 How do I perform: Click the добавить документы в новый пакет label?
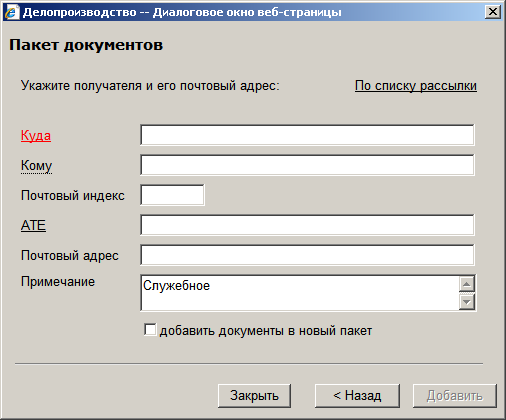(266, 331)
